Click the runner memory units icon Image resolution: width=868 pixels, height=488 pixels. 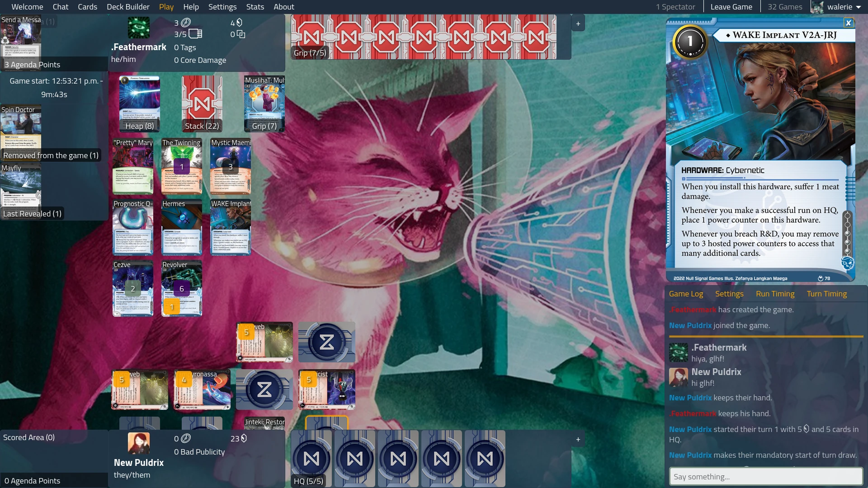click(x=195, y=34)
